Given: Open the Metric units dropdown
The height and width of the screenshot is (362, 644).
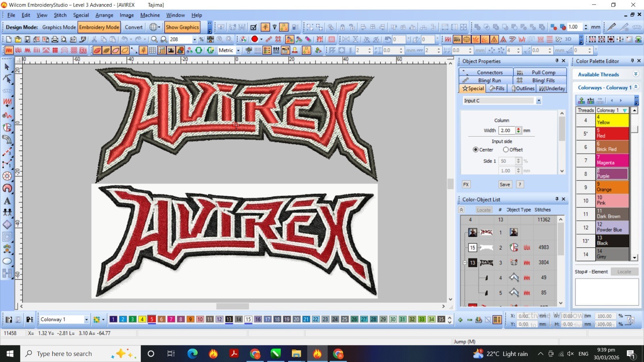Looking at the screenshot, I should (238, 50).
